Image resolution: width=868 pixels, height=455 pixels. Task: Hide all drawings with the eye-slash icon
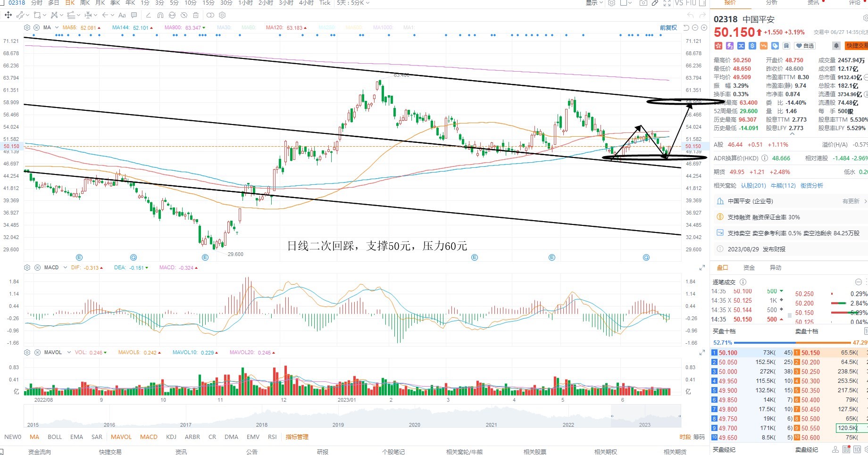184,15
